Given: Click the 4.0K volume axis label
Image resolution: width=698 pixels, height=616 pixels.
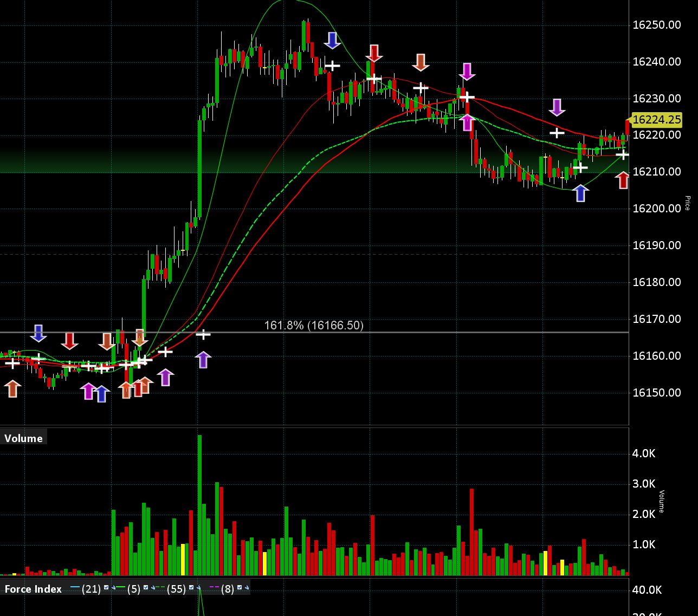Looking at the screenshot, I should click(644, 453).
